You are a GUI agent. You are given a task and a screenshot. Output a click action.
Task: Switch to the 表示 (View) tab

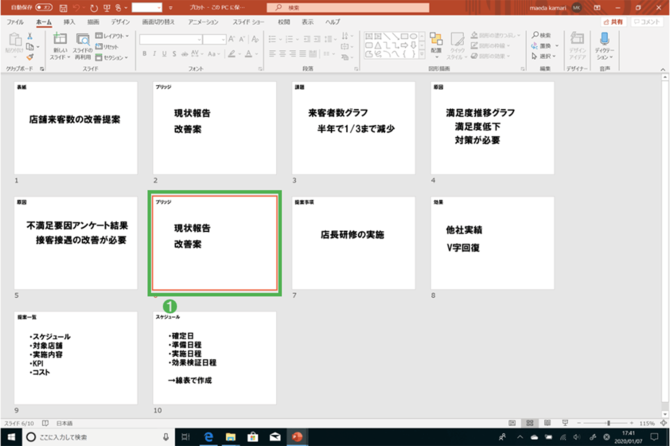308,22
